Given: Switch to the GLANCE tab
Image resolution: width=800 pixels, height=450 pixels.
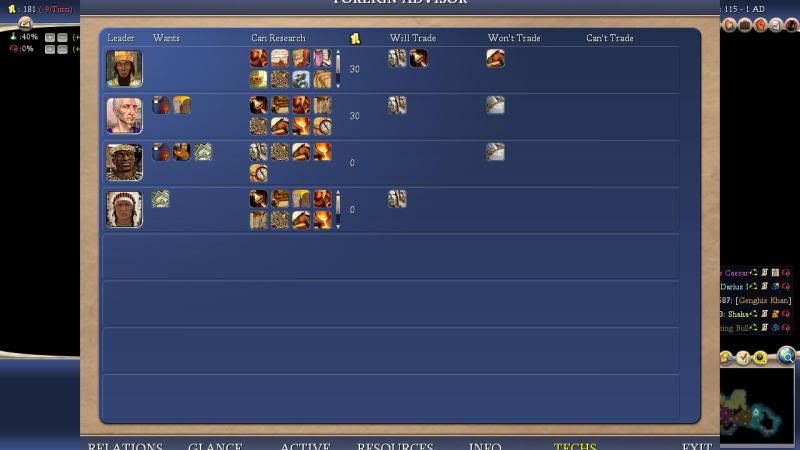Looking at the screenshot, I should pos(215,445).
